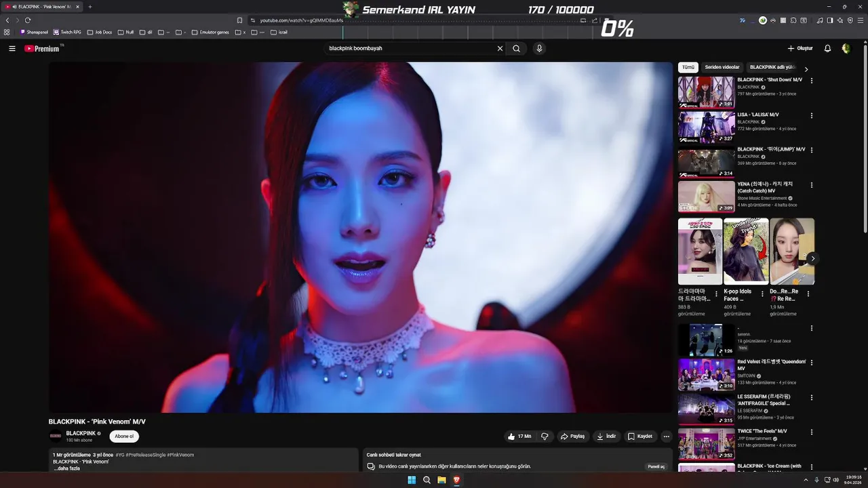Clear the search box with the X
Screen dimensions: 868x488
pos(500,49)
